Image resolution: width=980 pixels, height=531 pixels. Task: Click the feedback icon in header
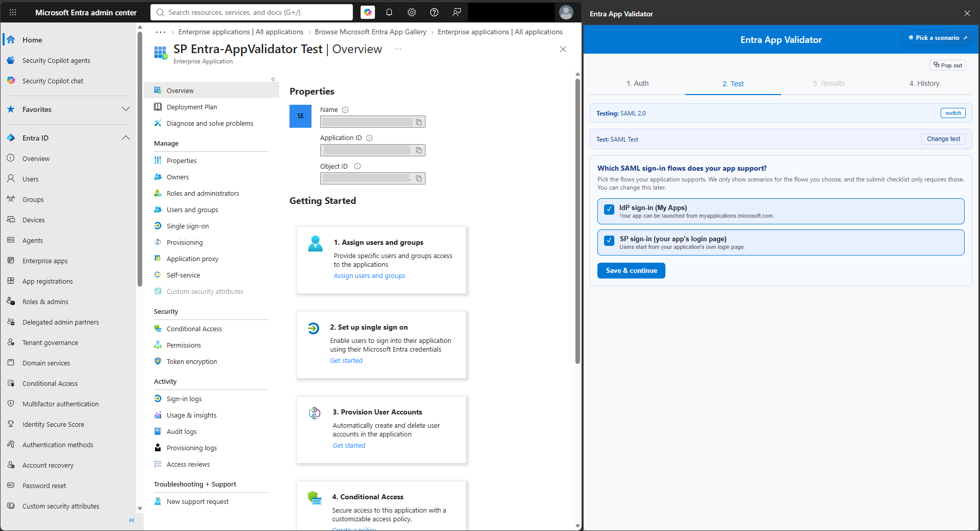tap(457, 12)
